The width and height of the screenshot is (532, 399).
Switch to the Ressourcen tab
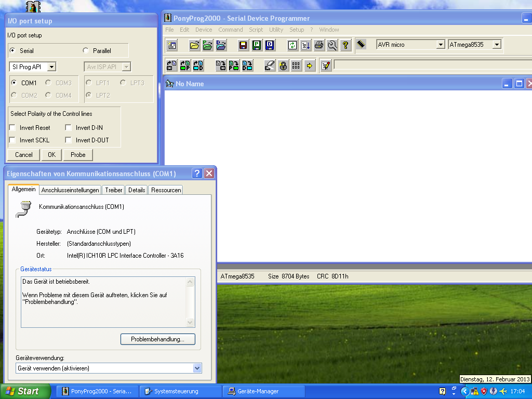[166, 190]
